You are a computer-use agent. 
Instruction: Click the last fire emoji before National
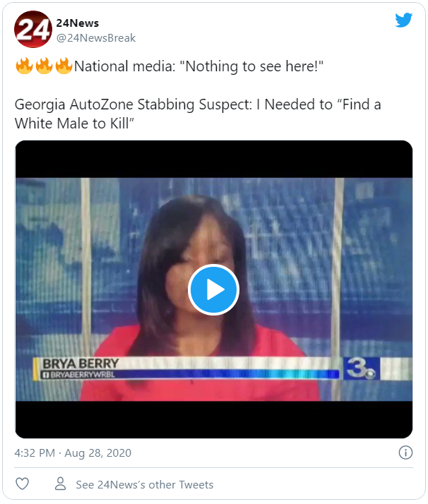point(64,66)
